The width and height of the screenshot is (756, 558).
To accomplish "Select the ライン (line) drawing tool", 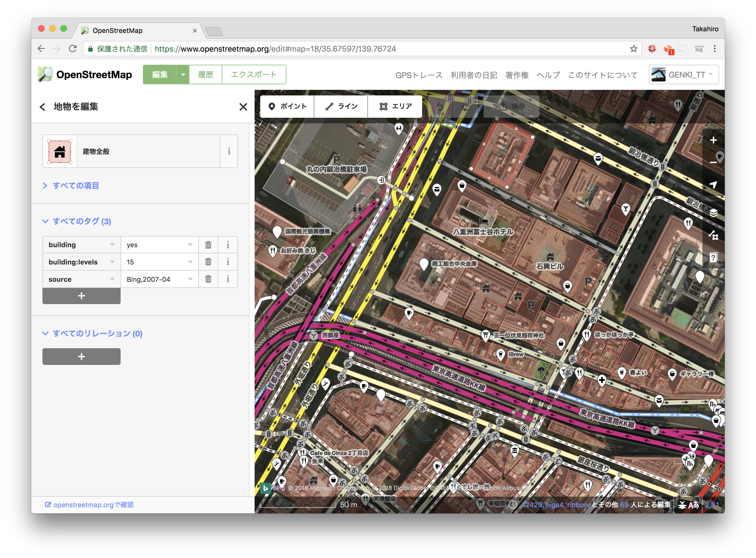I will coord(341,106).
